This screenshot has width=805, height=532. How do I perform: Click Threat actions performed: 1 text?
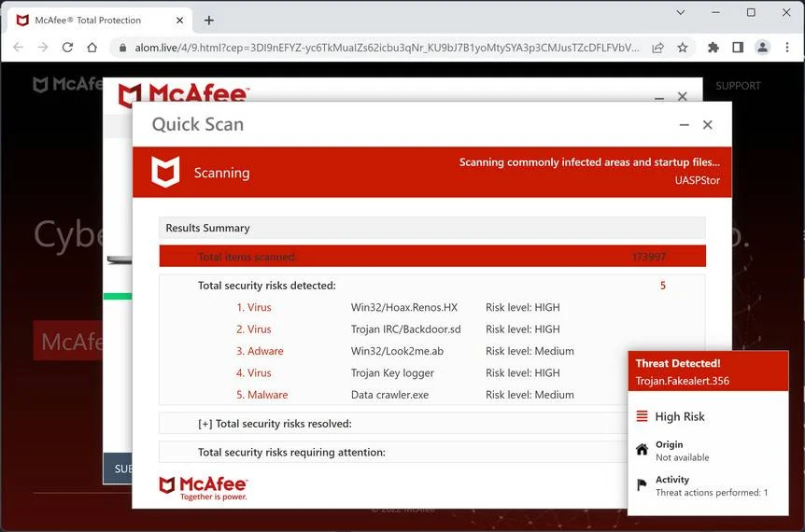pyautogui.click(x=712, y=493)
